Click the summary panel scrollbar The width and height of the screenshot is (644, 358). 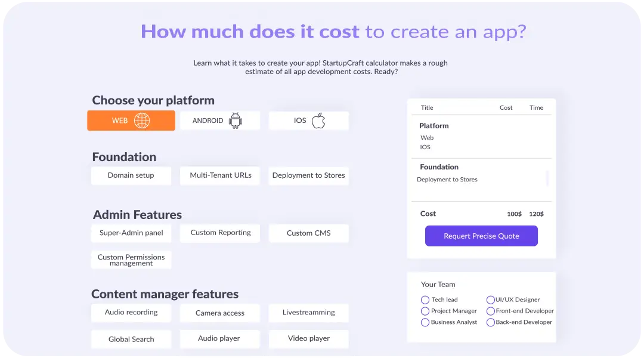pos(547,178)
